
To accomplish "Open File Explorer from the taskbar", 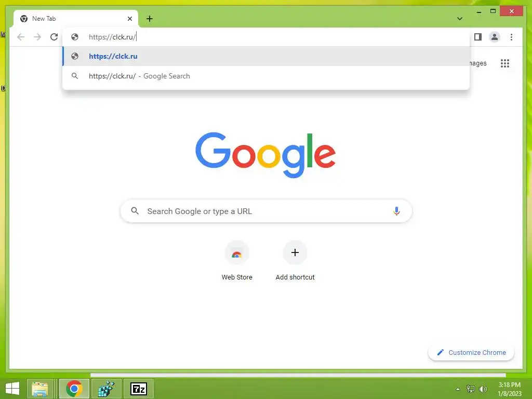I will point(40,389).
